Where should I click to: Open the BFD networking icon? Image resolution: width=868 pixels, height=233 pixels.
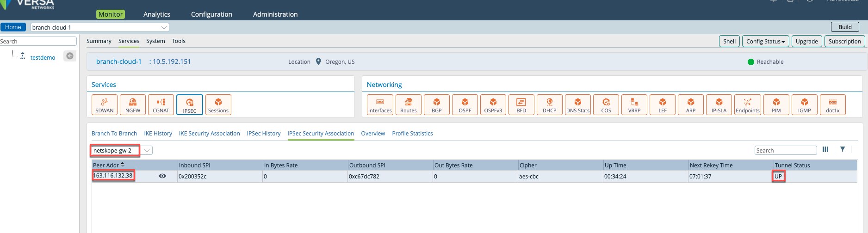pyautogui.click(x=521, y=105)
